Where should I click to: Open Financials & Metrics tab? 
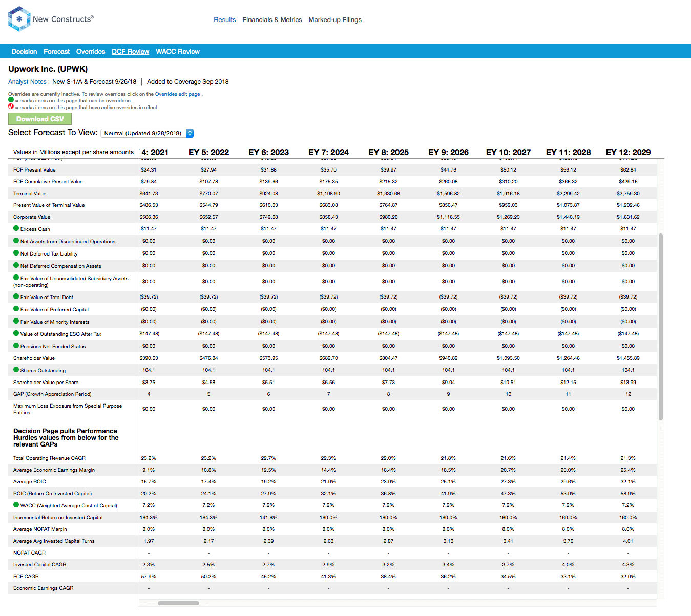(272, 20)
